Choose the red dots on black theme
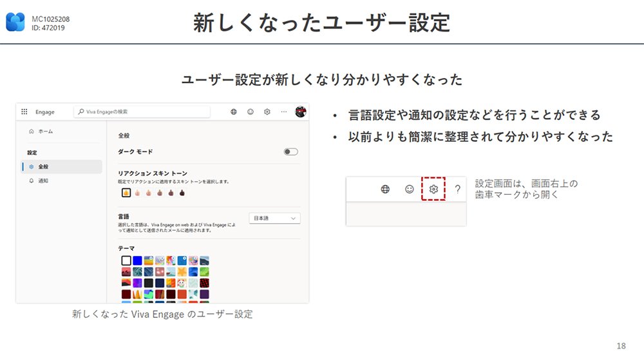 (204, 283)
